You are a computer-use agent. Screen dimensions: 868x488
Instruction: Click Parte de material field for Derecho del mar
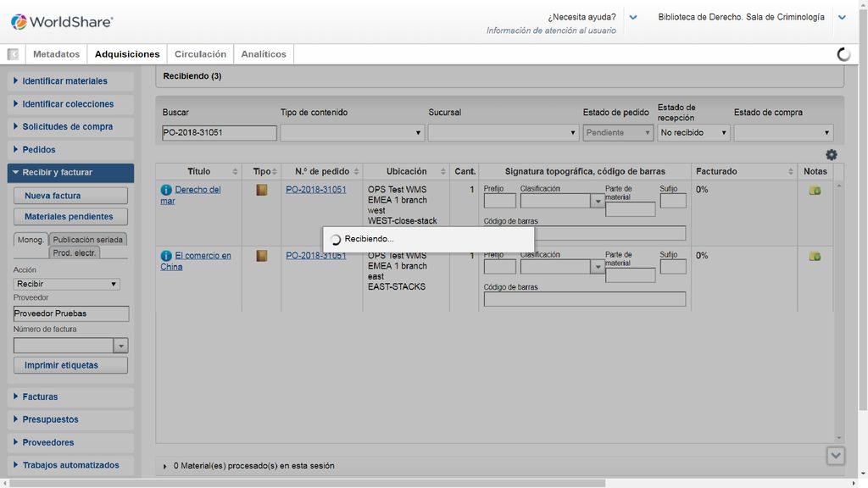630,209
